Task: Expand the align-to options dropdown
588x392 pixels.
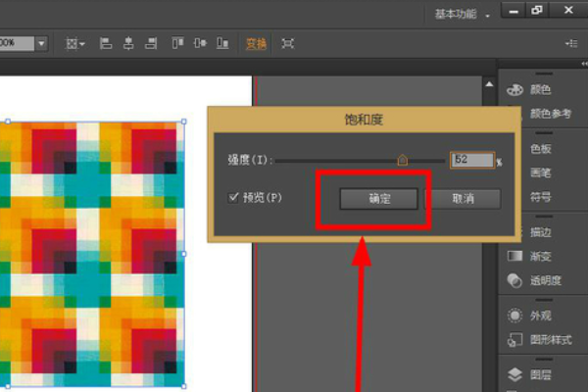Action: point(74,43)
